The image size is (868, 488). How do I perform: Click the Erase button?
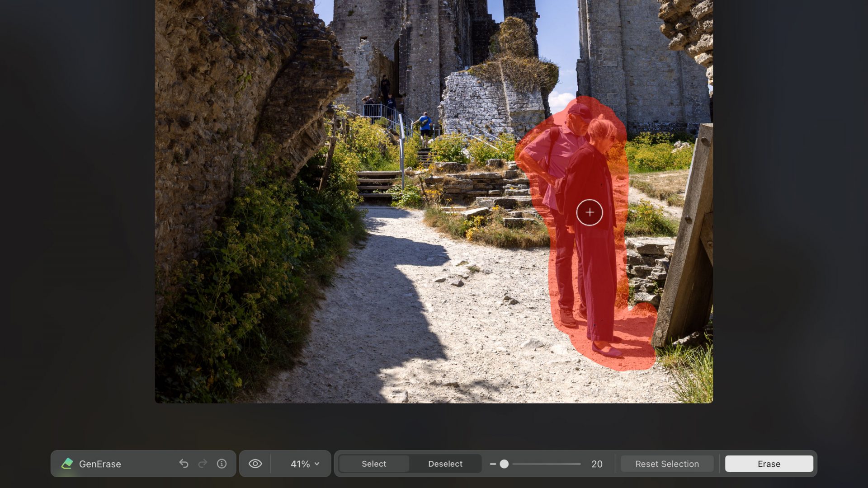pyautogui.click(x=769, y=464)
